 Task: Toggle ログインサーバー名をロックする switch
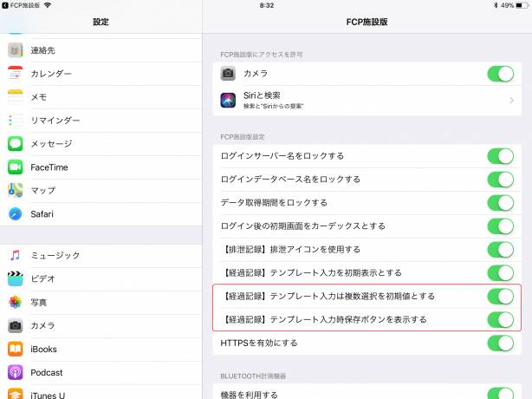[500, 156]
